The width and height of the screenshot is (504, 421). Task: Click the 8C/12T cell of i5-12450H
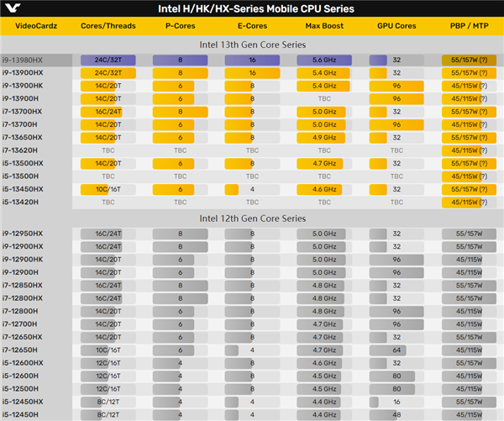coord(108,414)
